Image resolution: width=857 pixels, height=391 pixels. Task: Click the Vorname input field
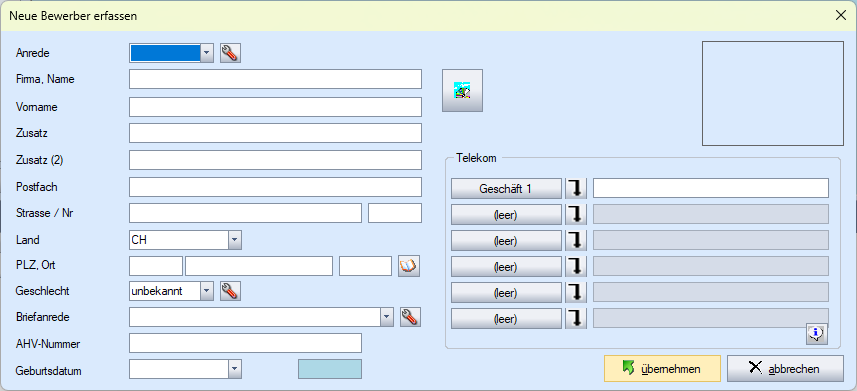(x=275, y=107)
